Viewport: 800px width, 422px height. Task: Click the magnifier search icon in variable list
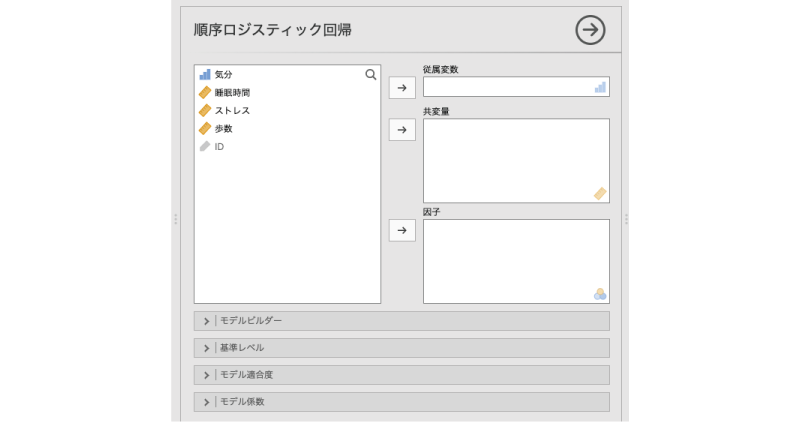[371, 74]
